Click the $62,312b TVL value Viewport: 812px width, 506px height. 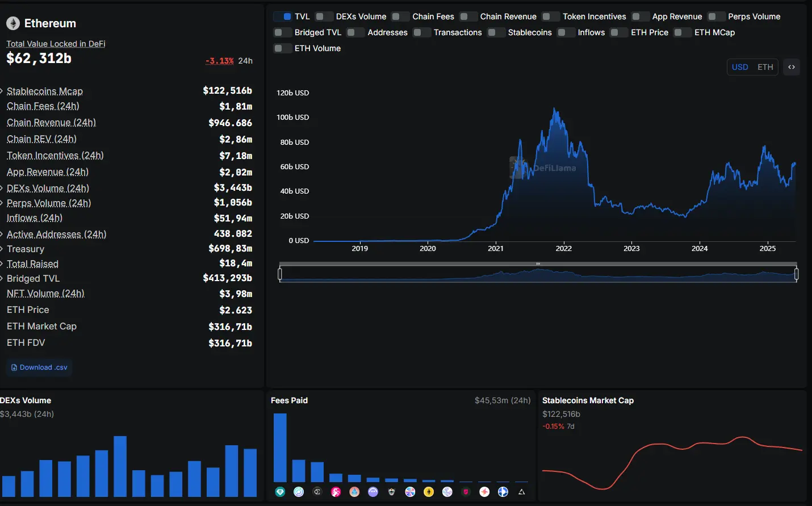click(39, 58)
